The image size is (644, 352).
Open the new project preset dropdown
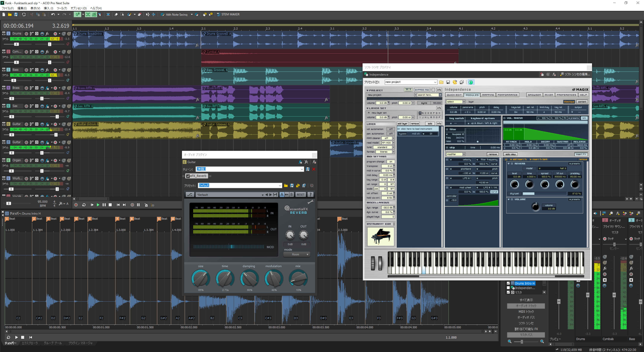435,82
